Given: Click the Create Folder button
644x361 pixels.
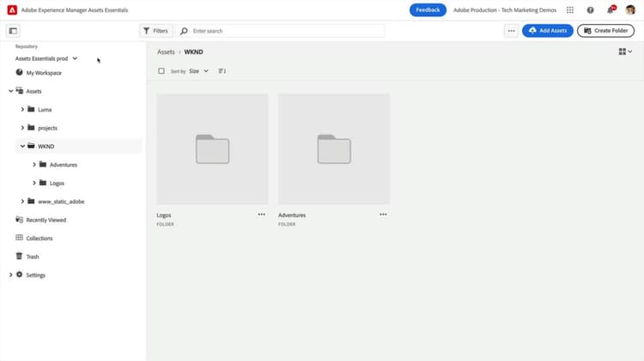Looking at the screenshot, I should (x=605, y=31).
